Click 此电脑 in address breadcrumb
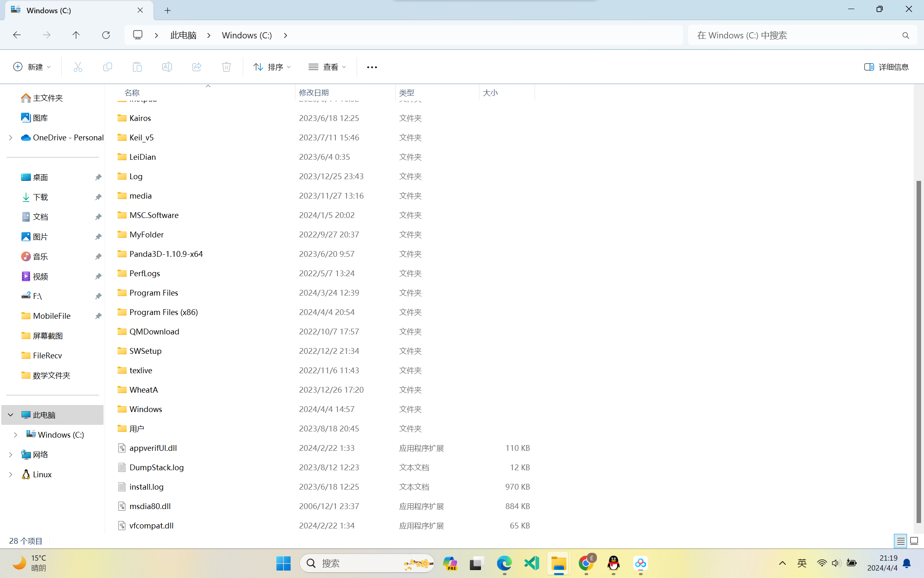Screen dimensions: 924x578 coord(183,36)
